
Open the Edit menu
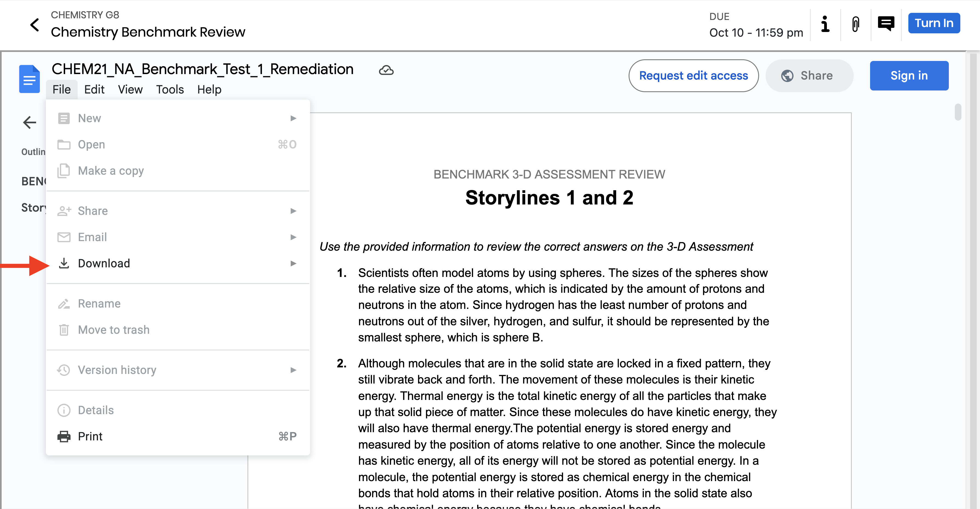[x=94, y=89]
